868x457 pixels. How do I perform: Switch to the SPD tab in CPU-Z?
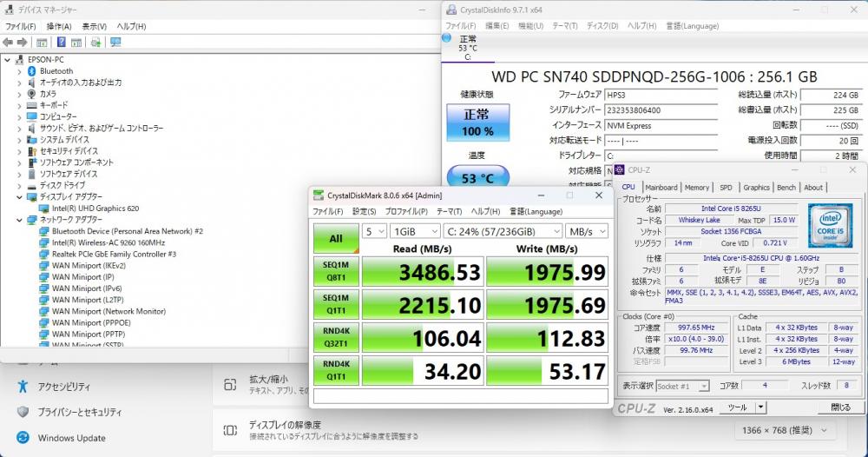[x=726, y=188]
